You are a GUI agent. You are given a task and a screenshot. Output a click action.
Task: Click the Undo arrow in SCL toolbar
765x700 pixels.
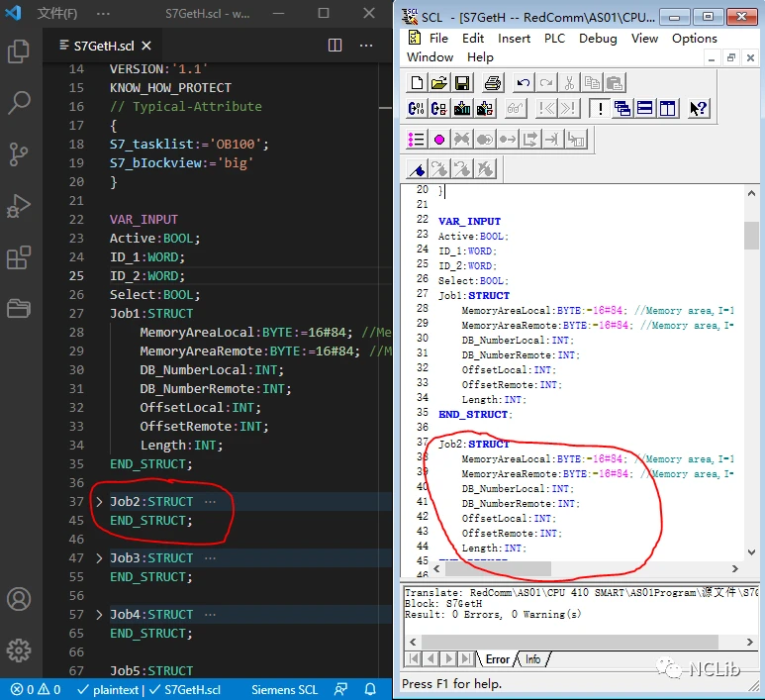(x=524, y=84)
